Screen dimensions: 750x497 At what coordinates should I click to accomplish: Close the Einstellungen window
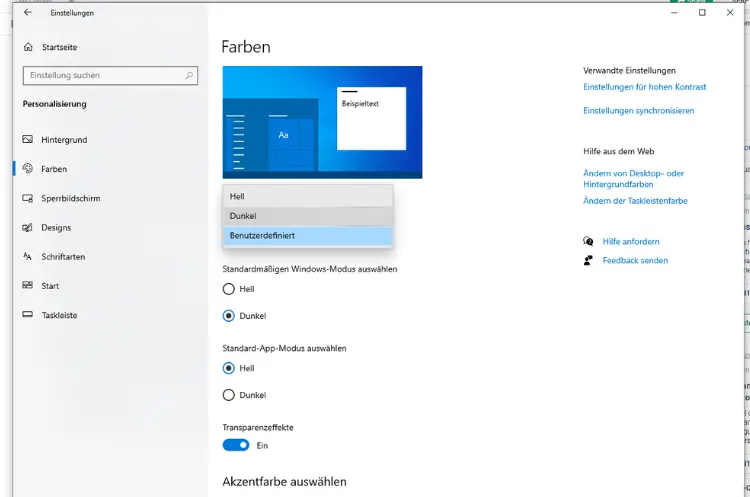point(730,12)
